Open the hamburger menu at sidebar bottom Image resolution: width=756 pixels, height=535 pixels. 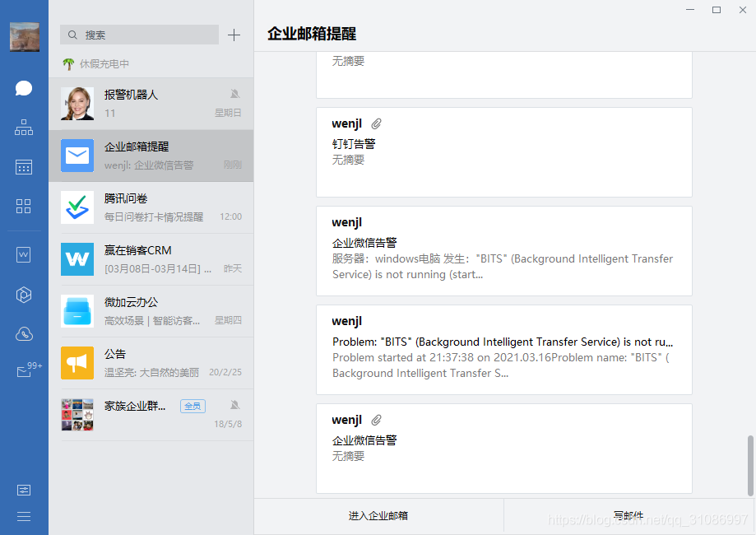(x=24, y=516)
